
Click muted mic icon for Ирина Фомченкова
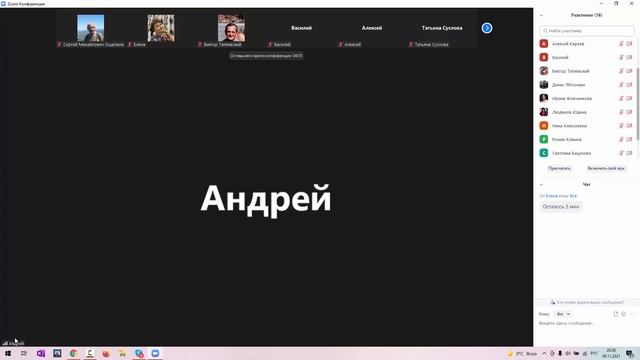point(621,98)
